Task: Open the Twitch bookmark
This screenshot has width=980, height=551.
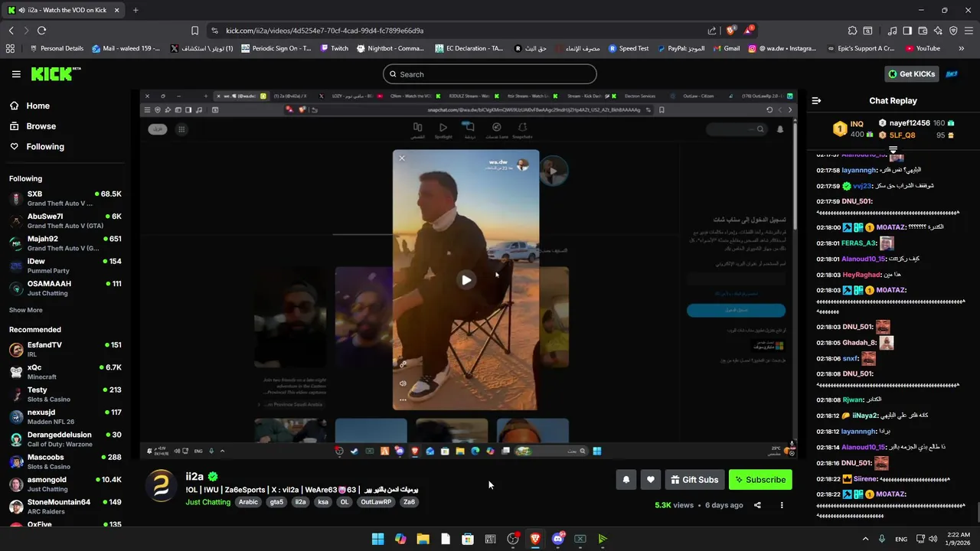Action: point(334,48)
